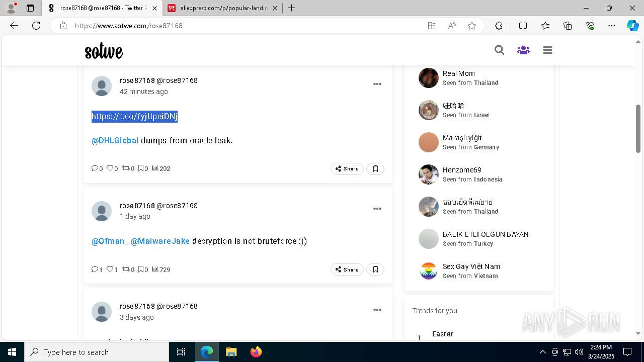Share the DHLGlobal dumps post
The width and height of the screenshot is (644, 362).
(347, 168)
